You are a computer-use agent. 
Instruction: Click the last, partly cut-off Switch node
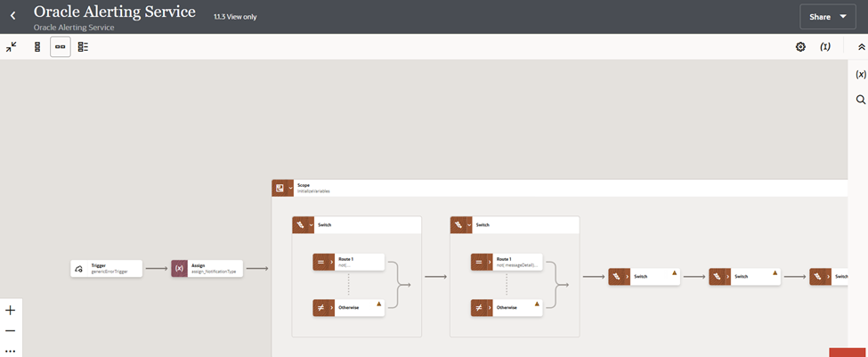(829, 276)
